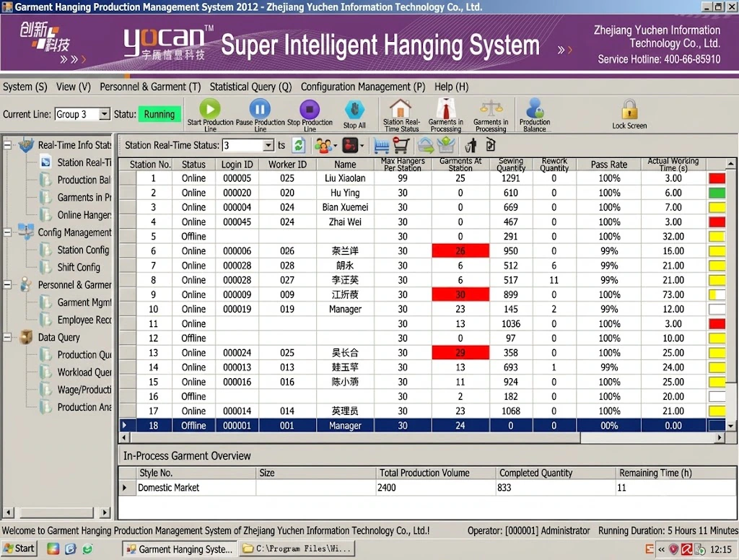
Task: Sort by the Sewing Quantity column header
Action: 511,164
